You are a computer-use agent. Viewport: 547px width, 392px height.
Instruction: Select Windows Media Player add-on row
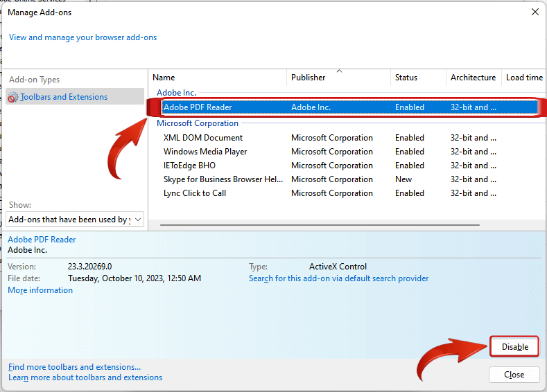(205, 152)
